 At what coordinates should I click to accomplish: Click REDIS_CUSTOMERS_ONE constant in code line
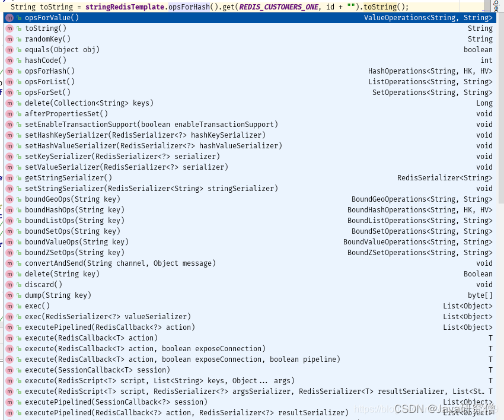[x=279, y=7]
